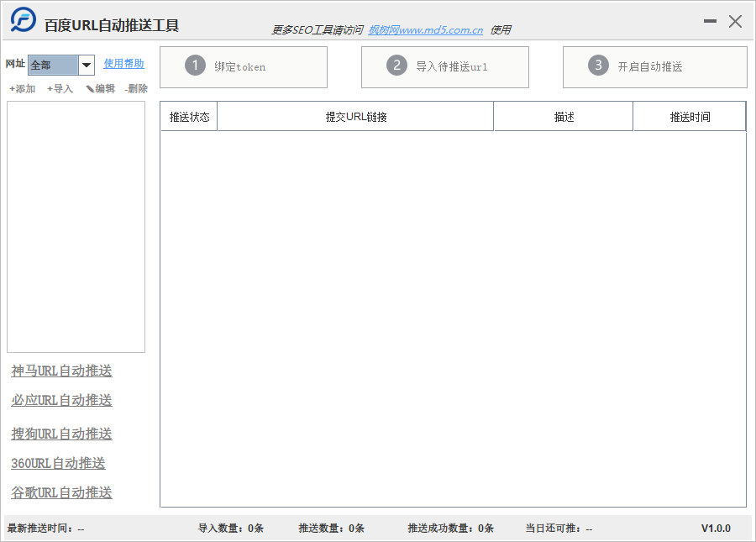Click -删除 to delete a site

click(x=136, y=89)
